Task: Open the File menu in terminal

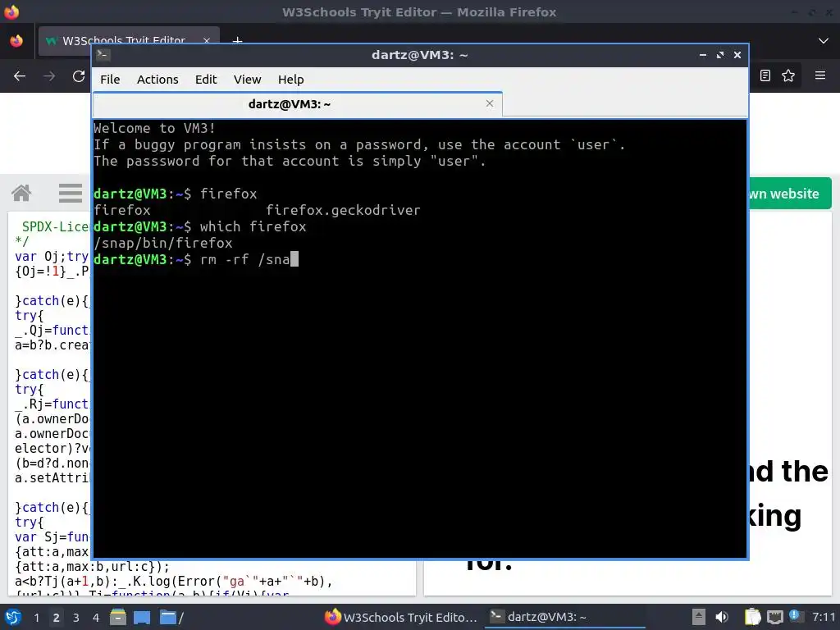Action: tap(110, 80)
